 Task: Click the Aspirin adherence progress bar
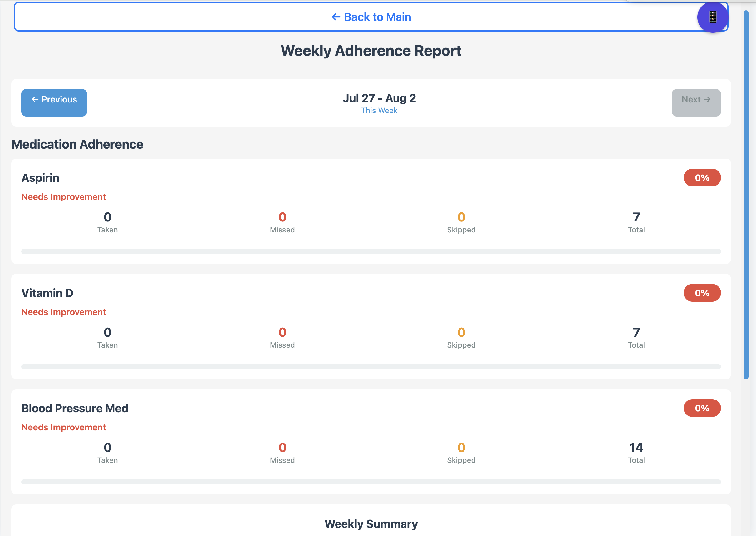pyautogui.click(x=371, y=251)
